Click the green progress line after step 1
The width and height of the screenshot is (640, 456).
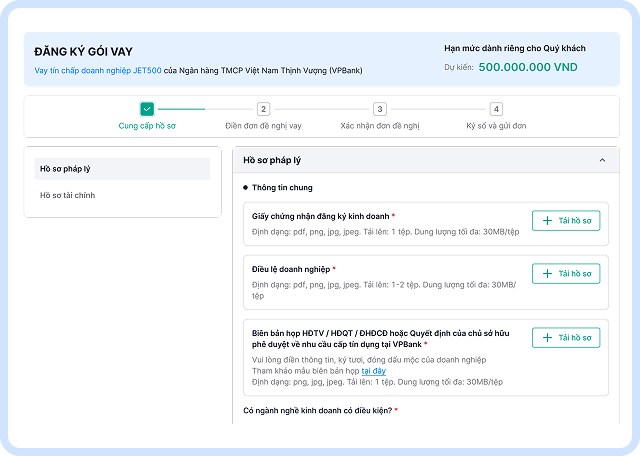(181, 109)
